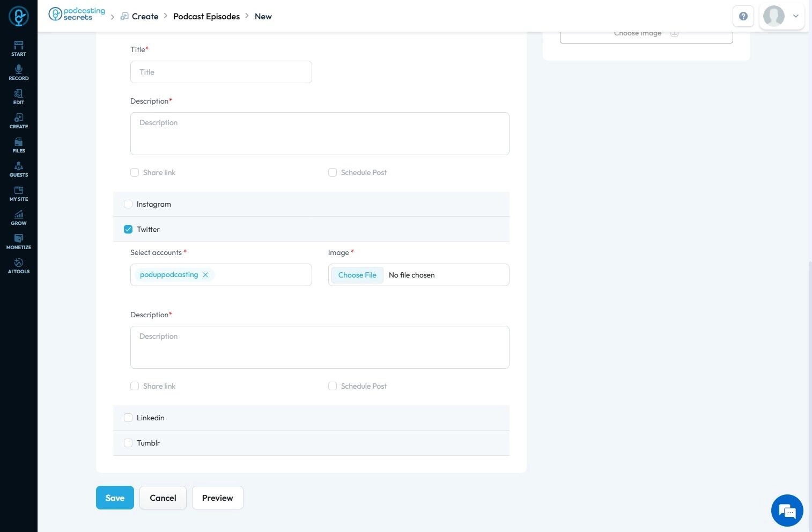Viewport: 812px width, 532px height.
Task: Tick the Linkedin checkbox
Action: [x=128, y=418]
